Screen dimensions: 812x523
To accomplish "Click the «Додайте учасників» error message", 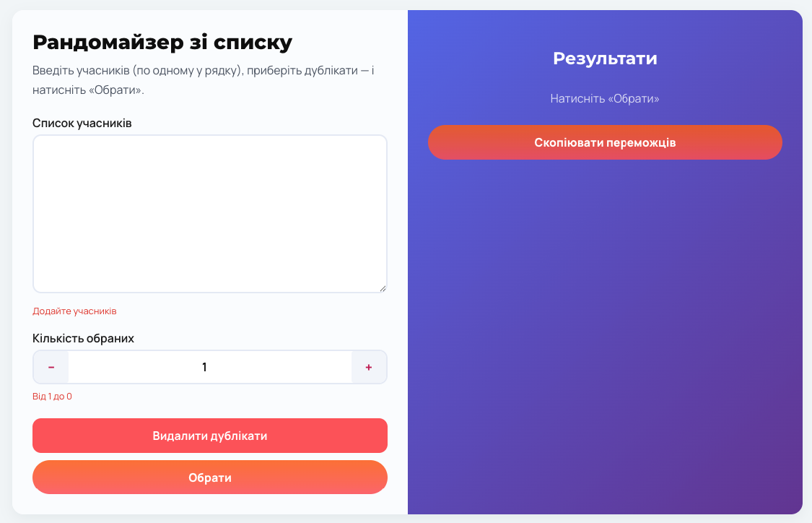I will point(74,311).
